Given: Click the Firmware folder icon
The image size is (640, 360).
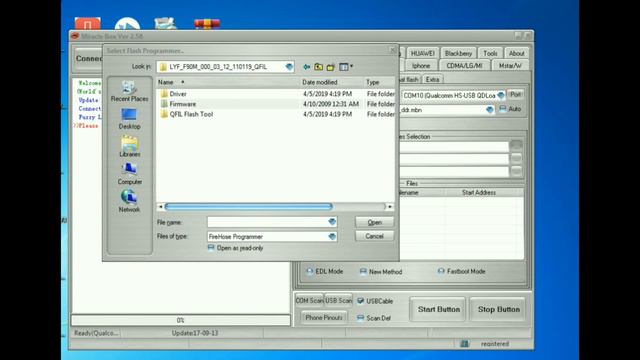Looking at the screenshot, I should [164, 104].
